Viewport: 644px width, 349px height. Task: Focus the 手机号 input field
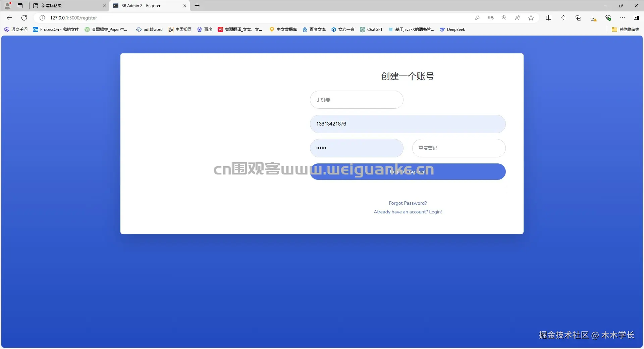click(x=357, y=100)
